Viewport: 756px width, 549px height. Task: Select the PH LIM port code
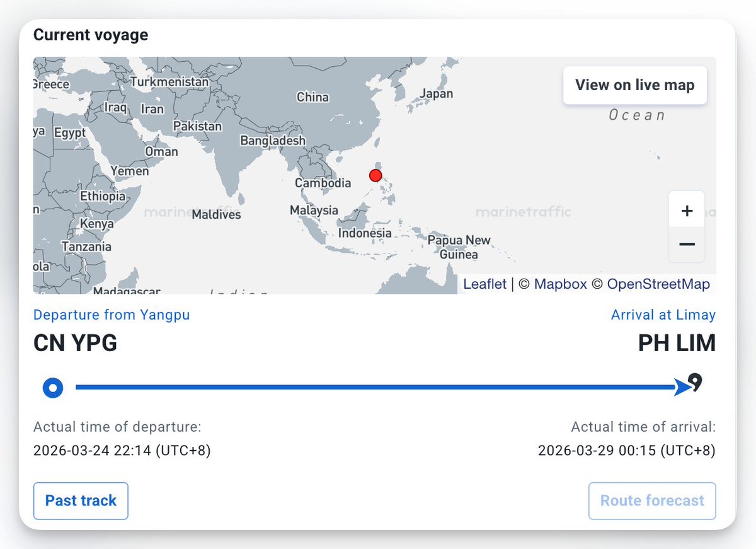point(677,344)
